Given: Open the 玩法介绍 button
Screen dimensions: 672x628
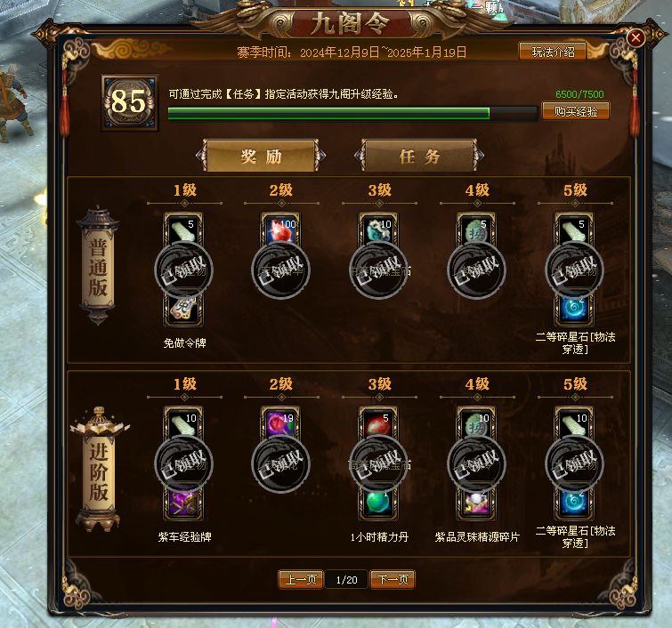Looking at the screenshot, I should click(553, 52).
